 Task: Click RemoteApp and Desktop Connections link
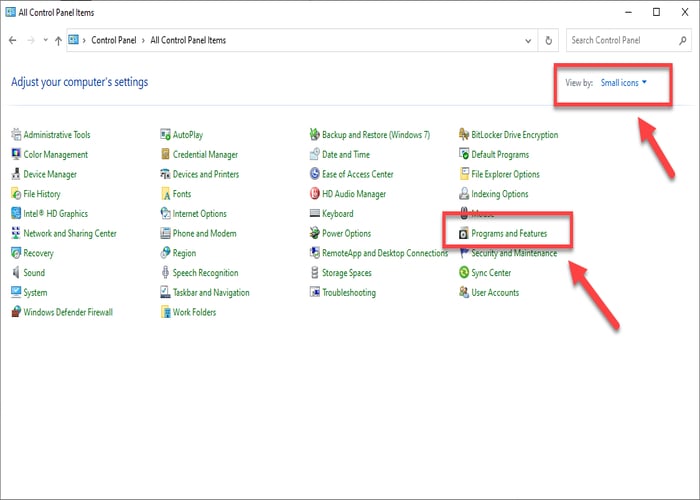pos(385,253)
